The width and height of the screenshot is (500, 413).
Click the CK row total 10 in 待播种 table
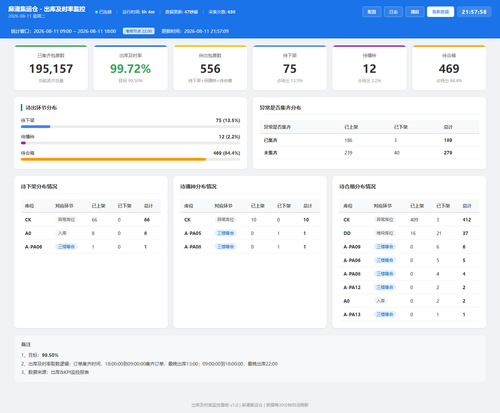click(306, 220)
